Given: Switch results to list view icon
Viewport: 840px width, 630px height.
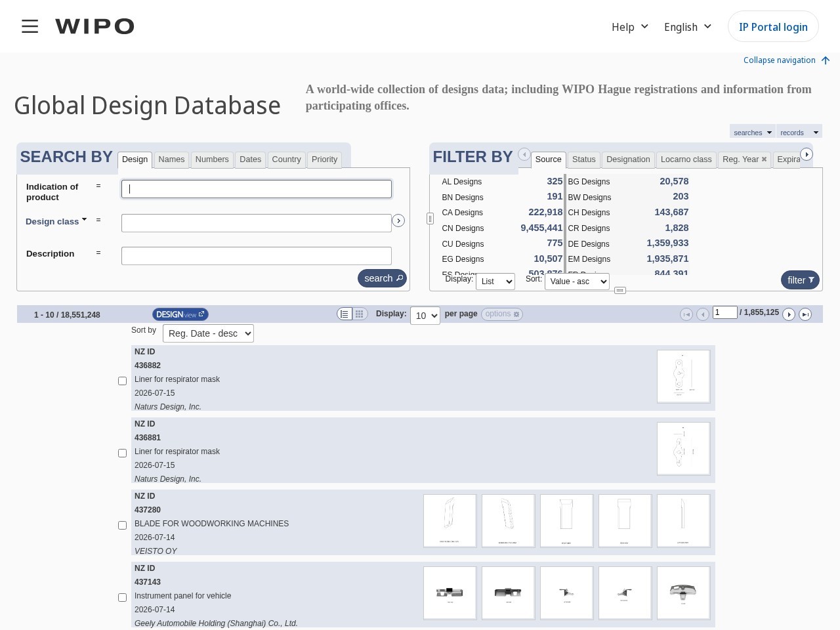Looking at the screenshot, I should point(345,314).
